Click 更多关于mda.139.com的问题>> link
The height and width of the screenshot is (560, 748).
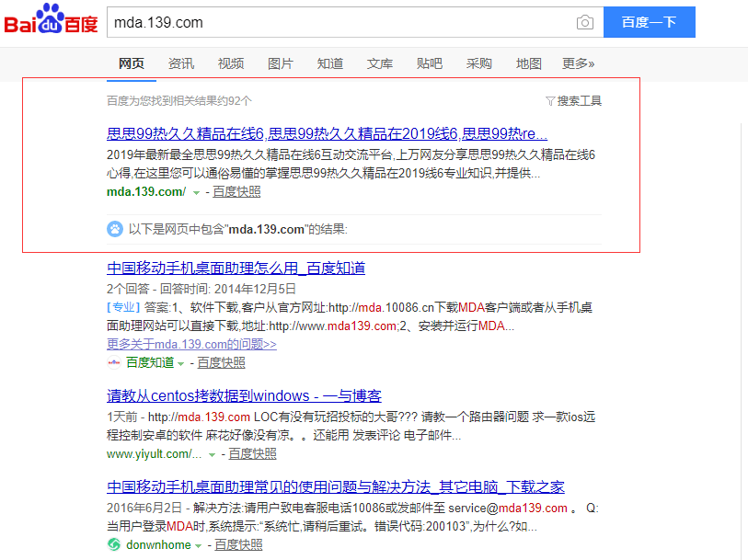(x=191, y=344)
